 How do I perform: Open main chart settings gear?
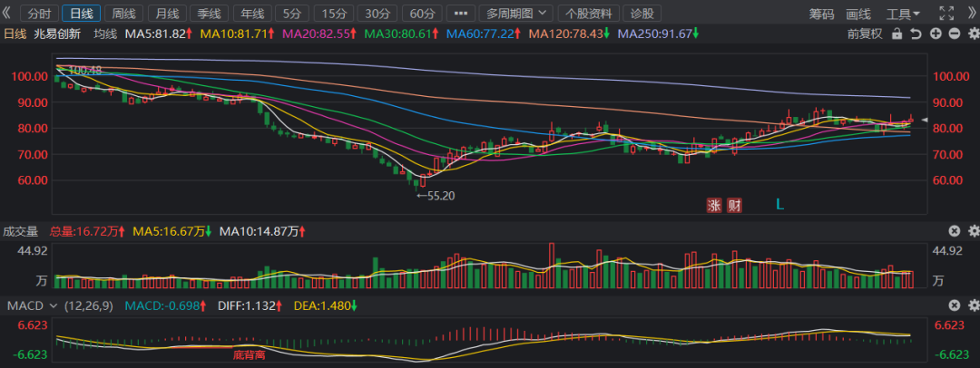click(973, 34)
